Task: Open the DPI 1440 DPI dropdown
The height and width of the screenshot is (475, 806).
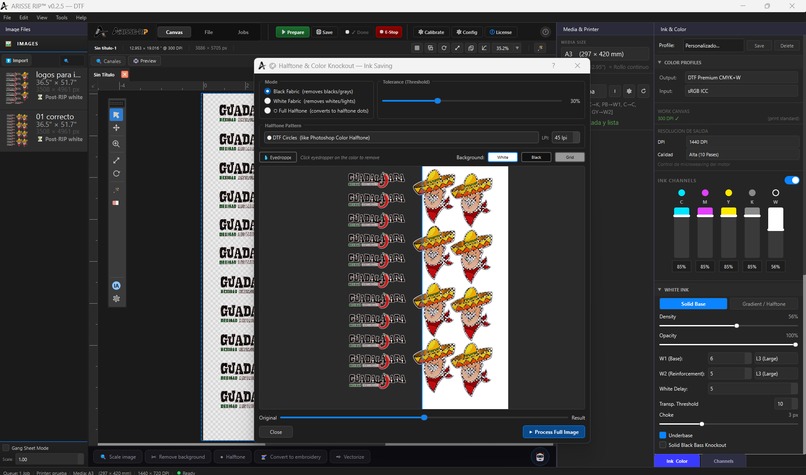Action: 742,142
